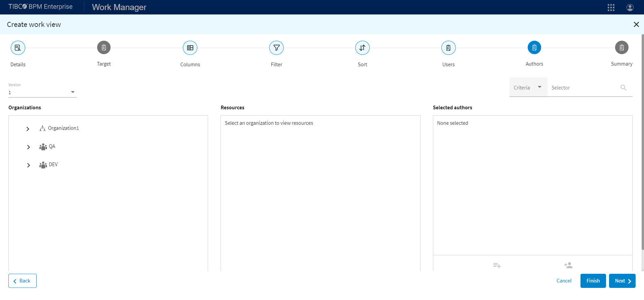
Task: Open the Version dropdown
Action: (42, 92)
